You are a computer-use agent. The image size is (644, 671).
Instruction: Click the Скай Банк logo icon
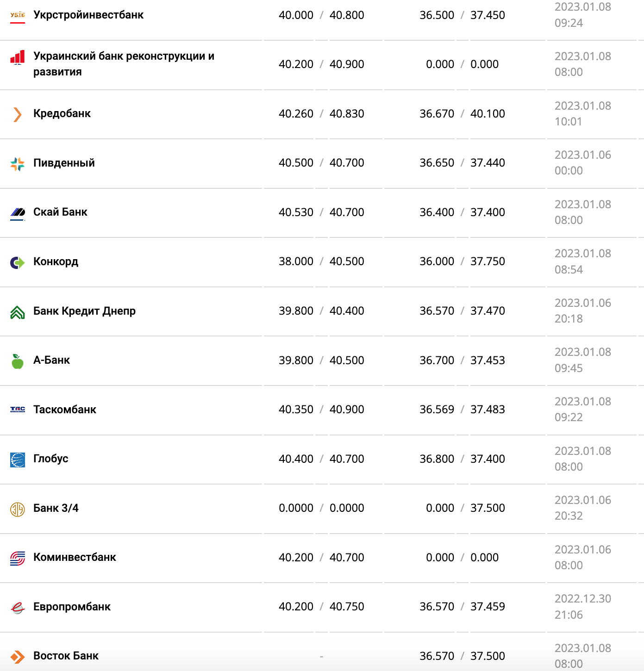click(18, 213)
